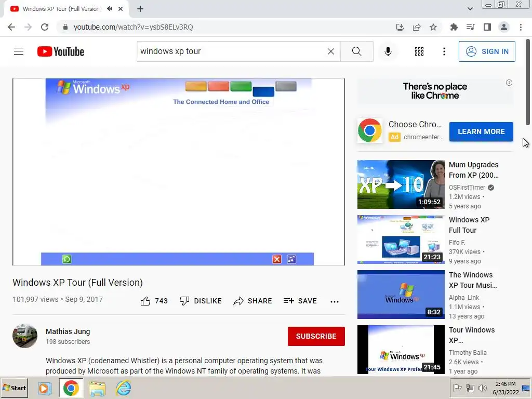The image size is (532, 399).
Task: Open Mum Upgrades From XP video thumbnail
Action: pyautogui.click(x=401, y=184)
